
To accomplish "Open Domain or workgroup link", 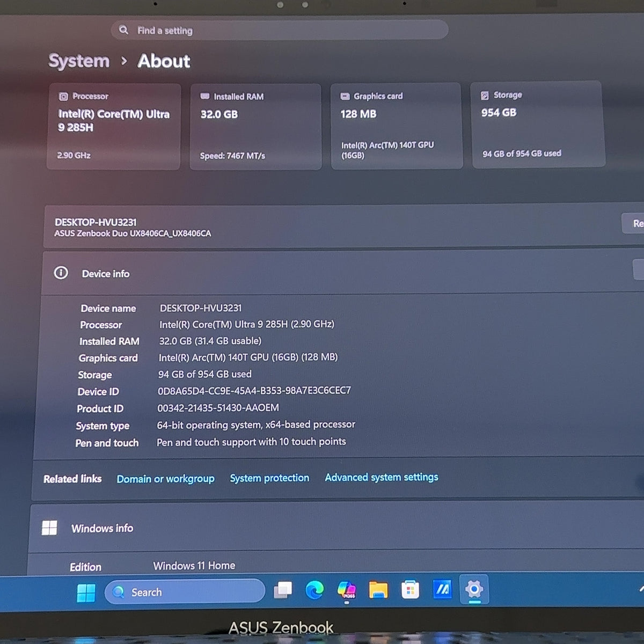I will tap(165, 479).
